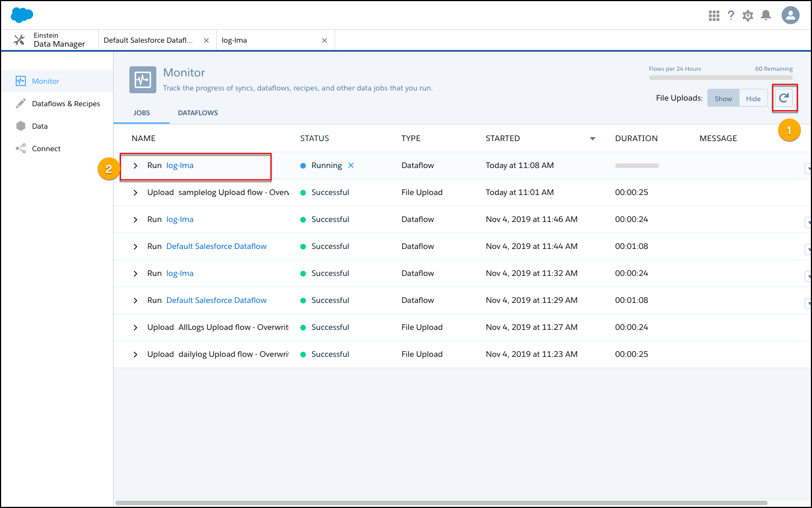Open the notifications bell
The height and width of the screenshot is (508, 812).
(766, 15)
